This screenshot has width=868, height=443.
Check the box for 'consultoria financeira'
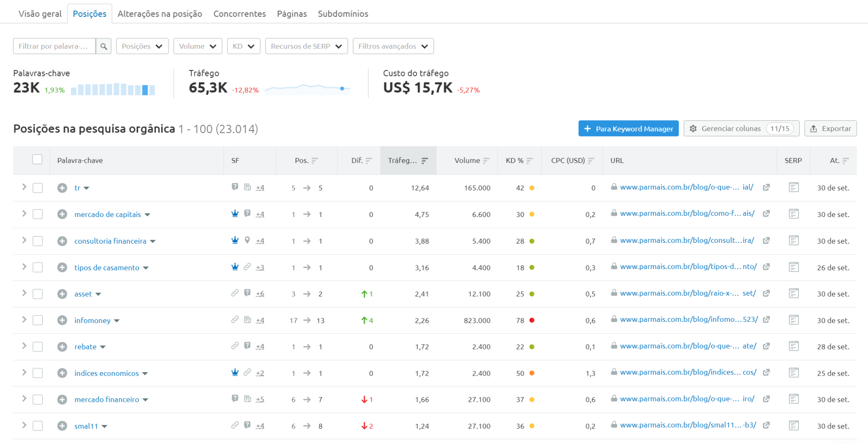click(38, 241)
